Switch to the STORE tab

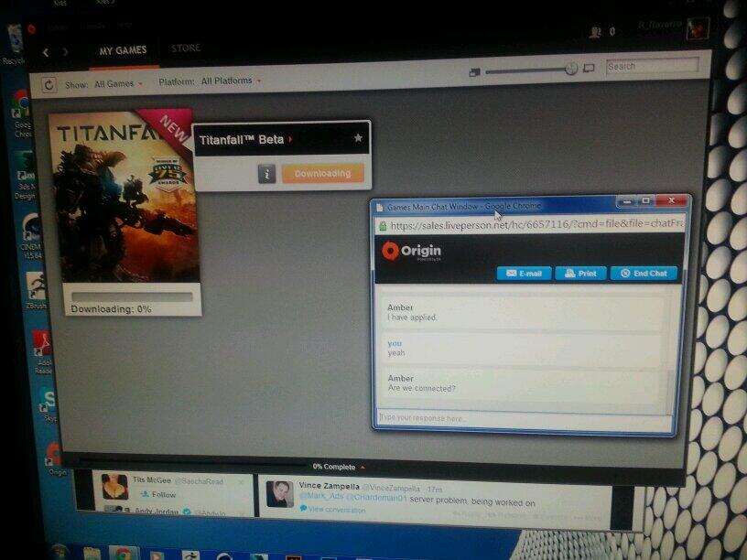tap(186, 48)
